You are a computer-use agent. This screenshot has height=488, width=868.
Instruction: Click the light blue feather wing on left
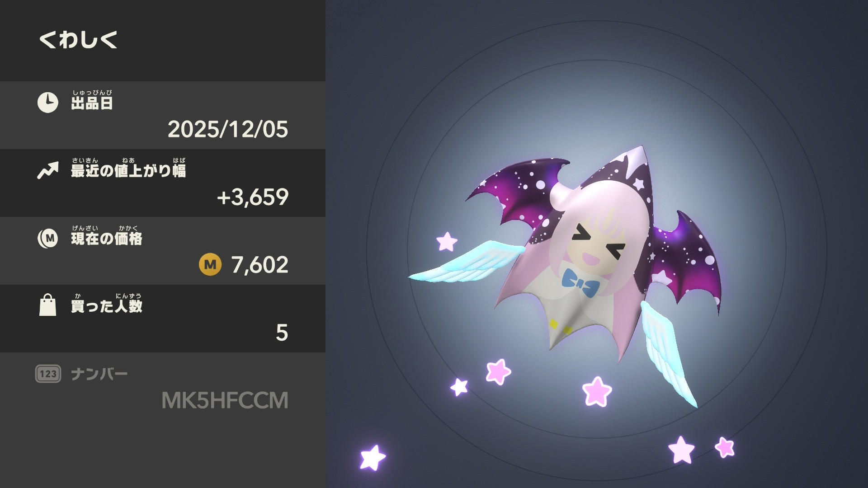(x=466, y=262)
